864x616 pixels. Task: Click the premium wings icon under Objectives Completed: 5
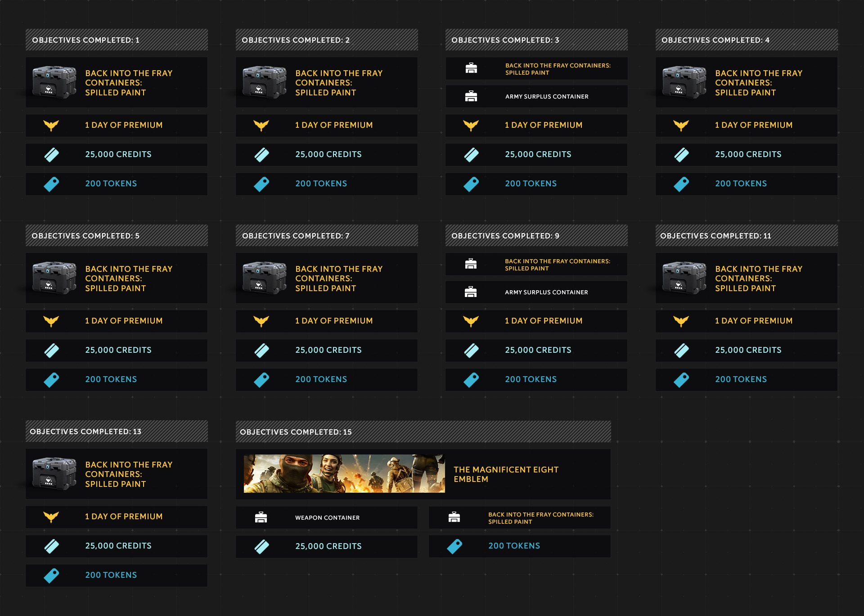pos(51,321)
